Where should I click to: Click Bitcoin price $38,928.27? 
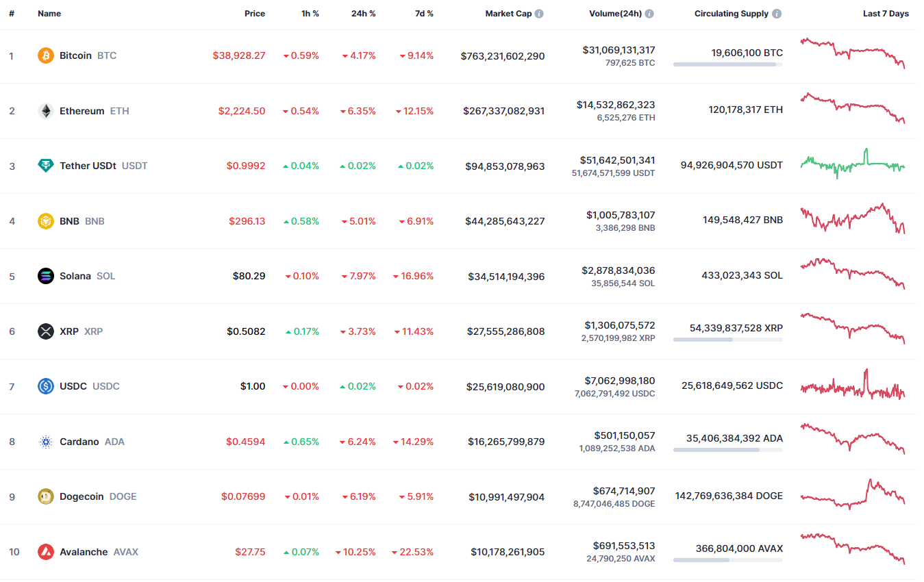(x=239, y=55)
